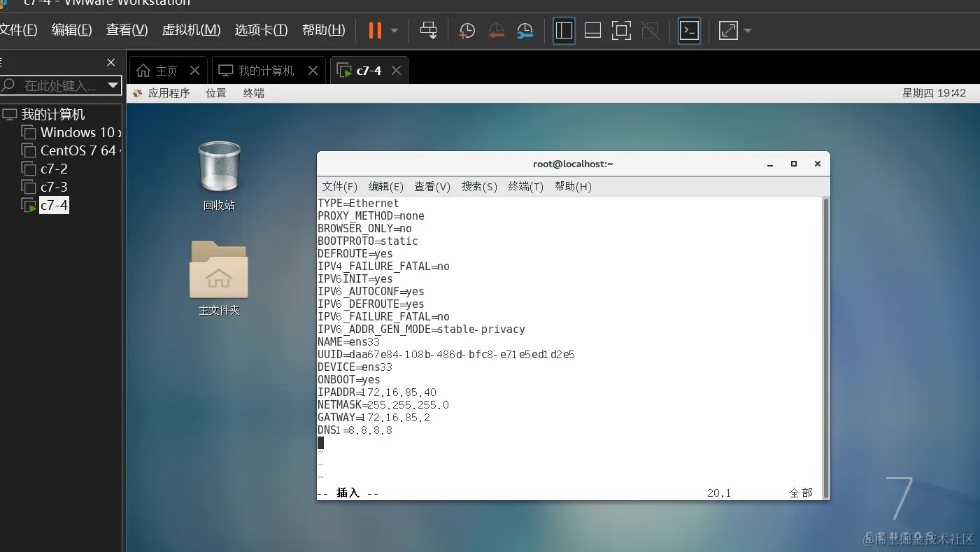Open the terminal 搜索(S) menu
The image size is (980, 552).
[479, 186]
